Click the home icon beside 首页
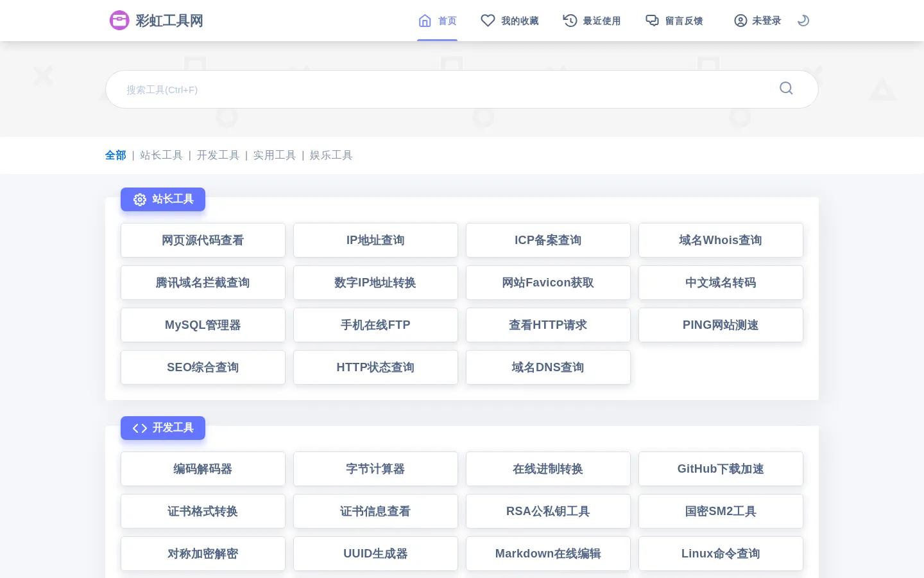924x578 pixels. click(425, 21)
